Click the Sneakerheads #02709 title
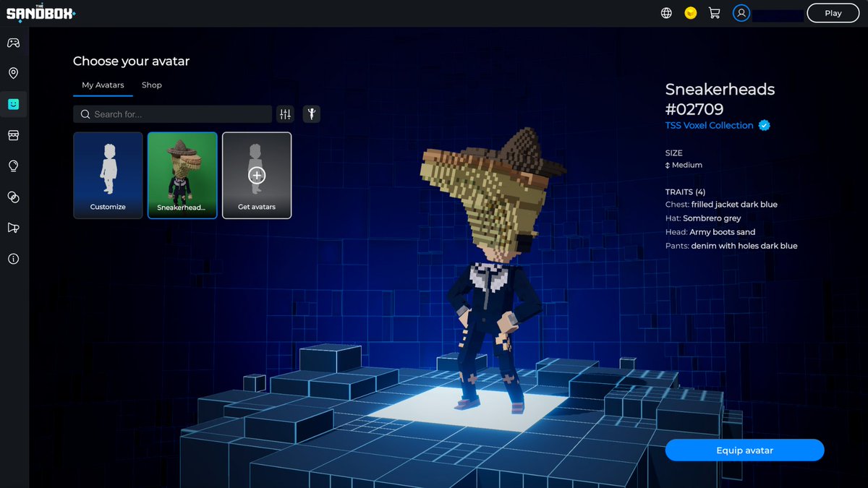Viewport: 868px width, 488px height. pyautogui.click(x=720, y=99)
